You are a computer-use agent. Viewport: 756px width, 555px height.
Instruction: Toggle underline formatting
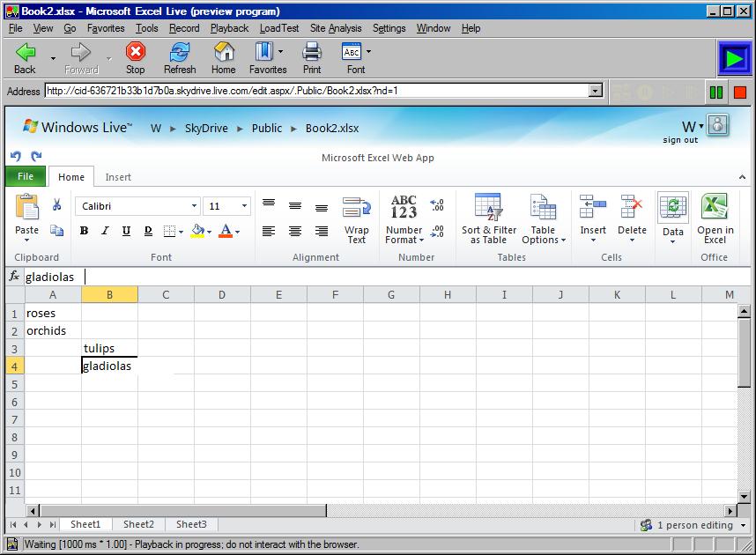pyautogui.click(x=126, y=231)
